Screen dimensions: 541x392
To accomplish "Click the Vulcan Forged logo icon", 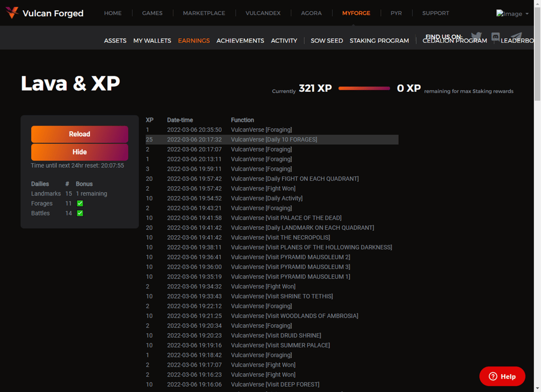I will 12,12.
